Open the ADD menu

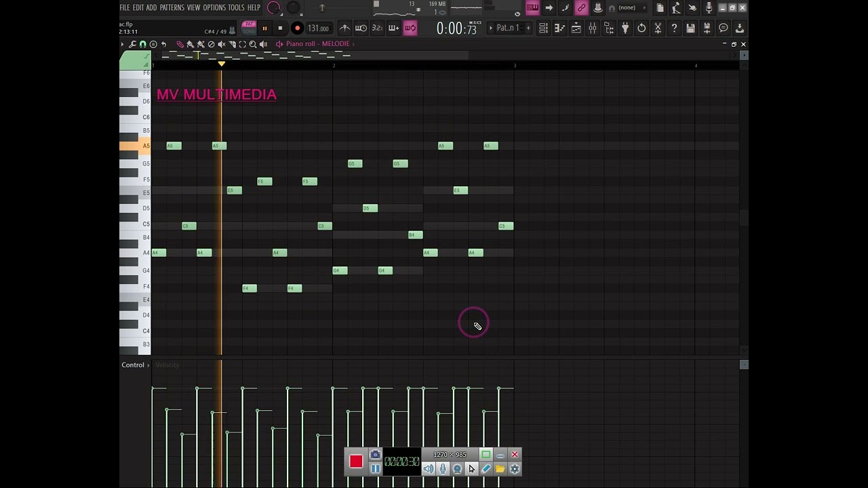(x=151, y=7)
